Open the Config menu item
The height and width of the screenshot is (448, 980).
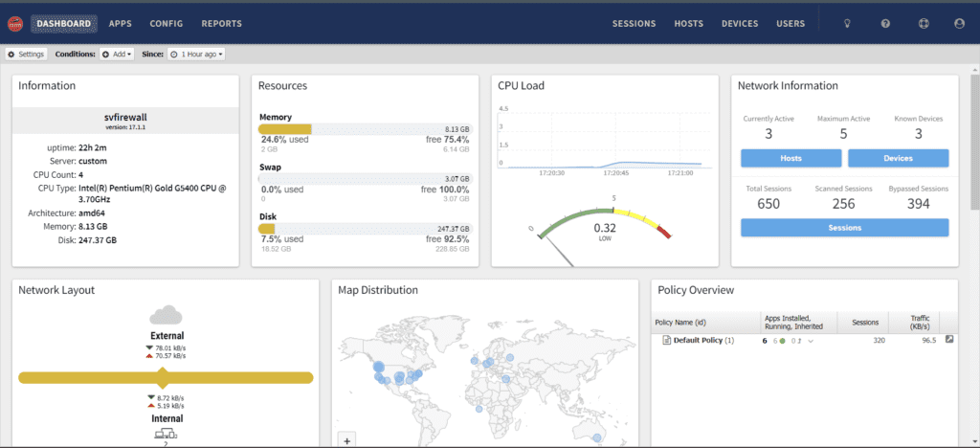click(x=167, y=24)
